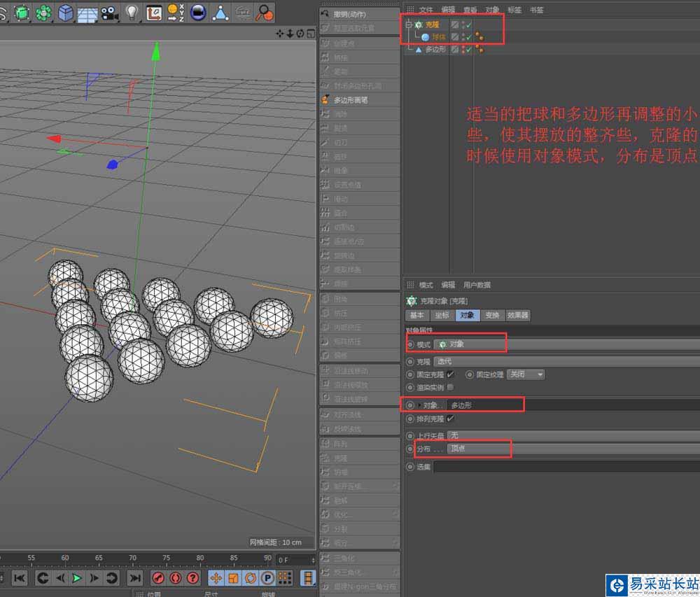Click the floor grid toolbar icon
This screenshot has height=597, width=700.
tap(87, 13)
